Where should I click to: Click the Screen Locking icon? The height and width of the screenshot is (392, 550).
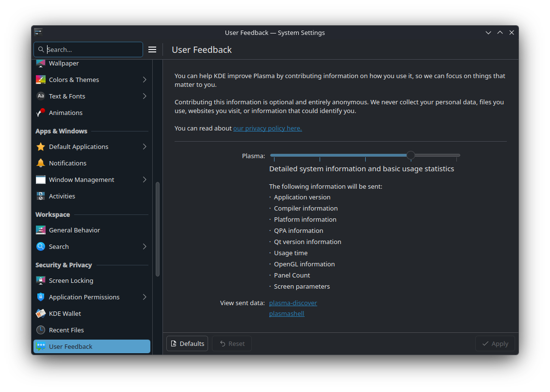[x=41, y=280]
